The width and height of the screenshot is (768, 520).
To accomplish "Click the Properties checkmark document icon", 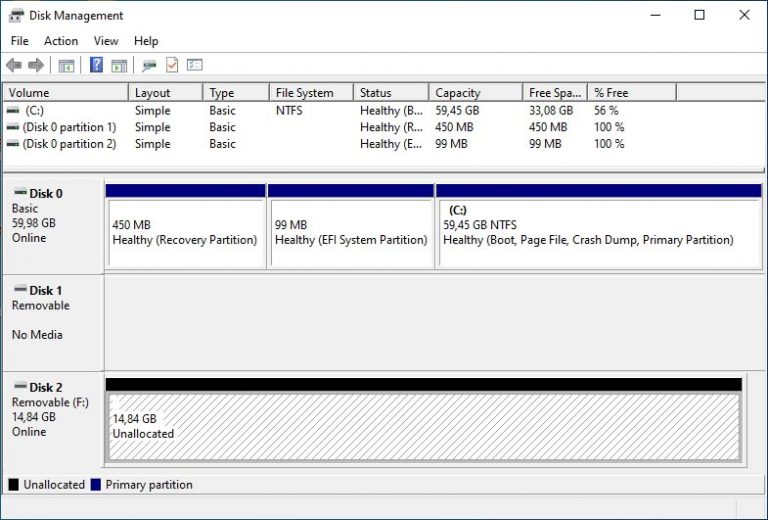I will point(172,65).
